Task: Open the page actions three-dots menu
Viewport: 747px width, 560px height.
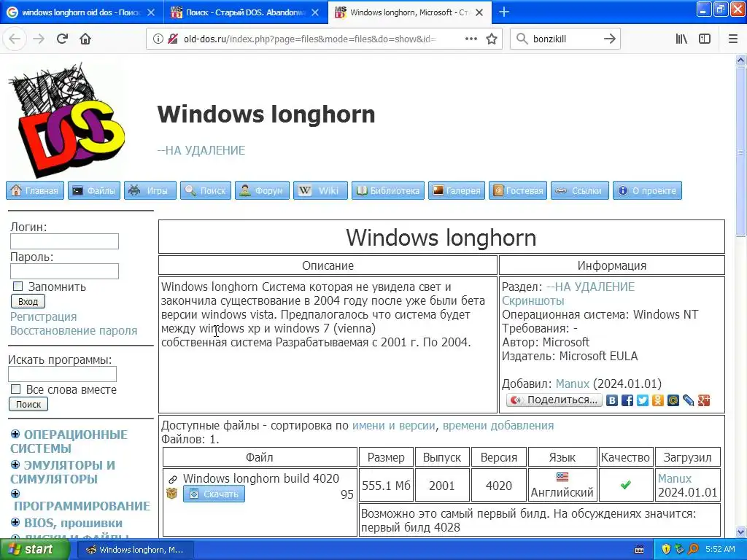Action: tap(471, 39)
